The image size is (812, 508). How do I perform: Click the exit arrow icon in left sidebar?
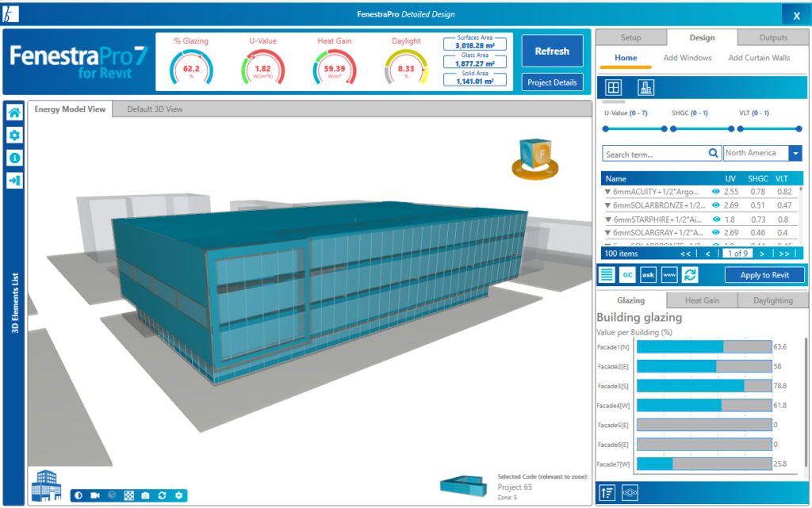14,181
